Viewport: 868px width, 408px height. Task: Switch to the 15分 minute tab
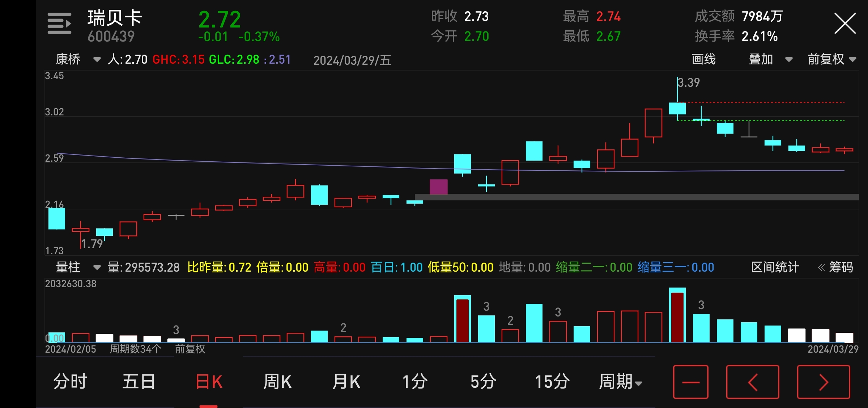click(x=552, y=382)
